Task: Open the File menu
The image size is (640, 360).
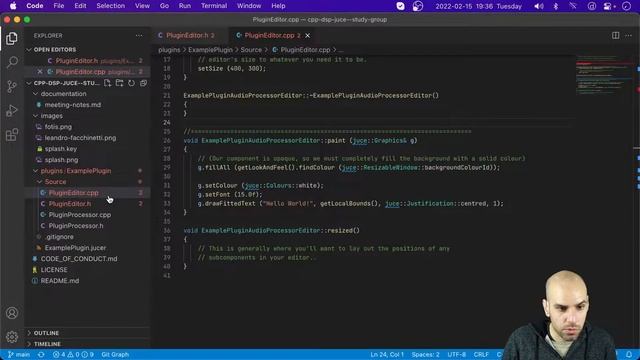Action: [x=59, y=6]
